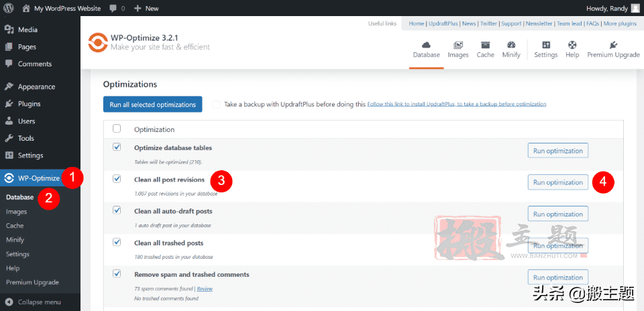Click the plus New icon in admin bar
This screenshot has width=644, height=311.
click(138, 8)
